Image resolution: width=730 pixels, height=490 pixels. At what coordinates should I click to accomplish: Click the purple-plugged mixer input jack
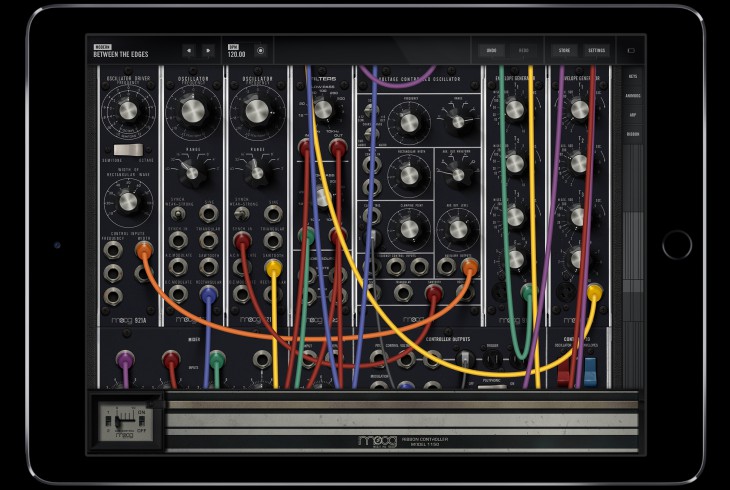pos(125,358)
